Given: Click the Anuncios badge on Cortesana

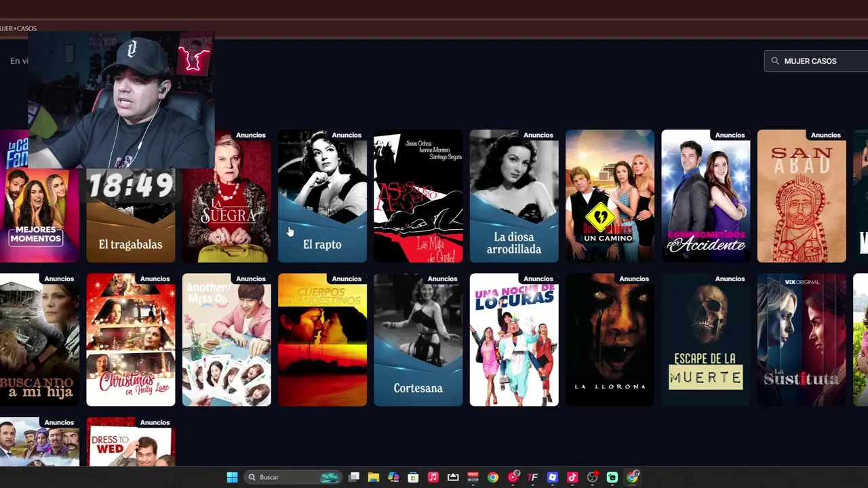Looking at the screenshot, I should (x=442, y=279).
